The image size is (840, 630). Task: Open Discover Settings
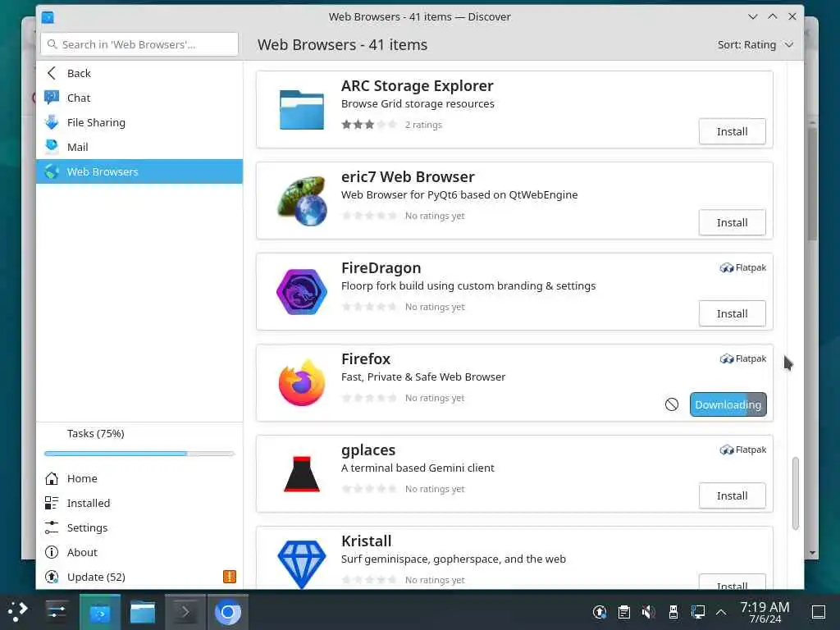pyautogui.click(x=139, y=527)
